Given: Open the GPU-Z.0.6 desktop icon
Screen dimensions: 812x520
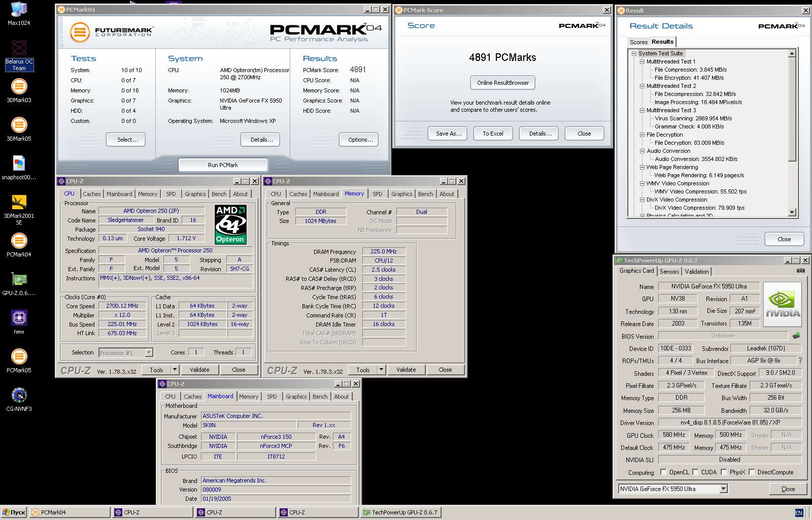Looking at the screenshot, I should click(19, 284).
